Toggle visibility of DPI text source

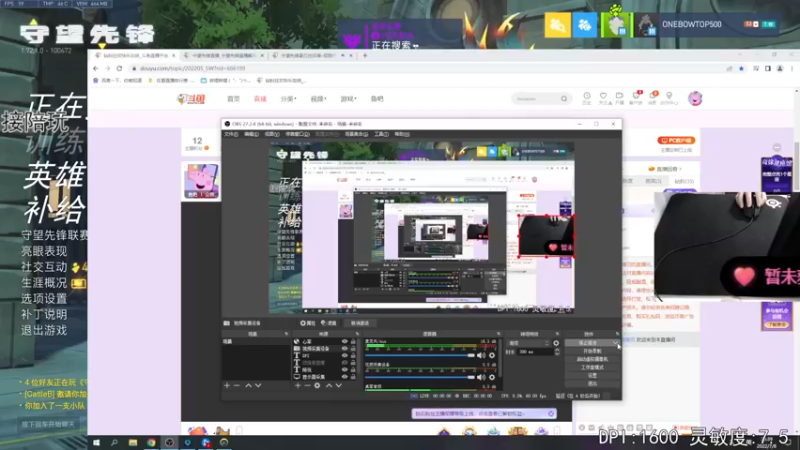tap(345, 356)
